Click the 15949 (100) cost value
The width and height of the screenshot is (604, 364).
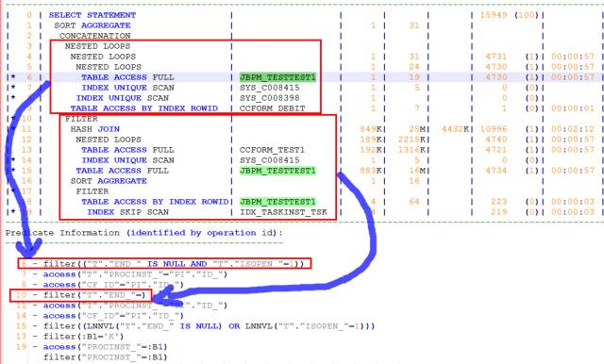click(x=509, y=15)
